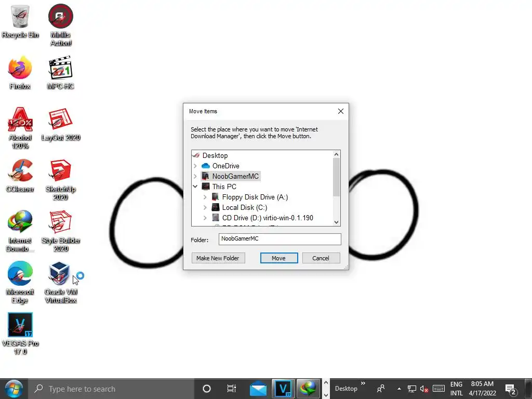
Task: Select the Style Builder 2020 desktop icon
Action: coord(60,231)
